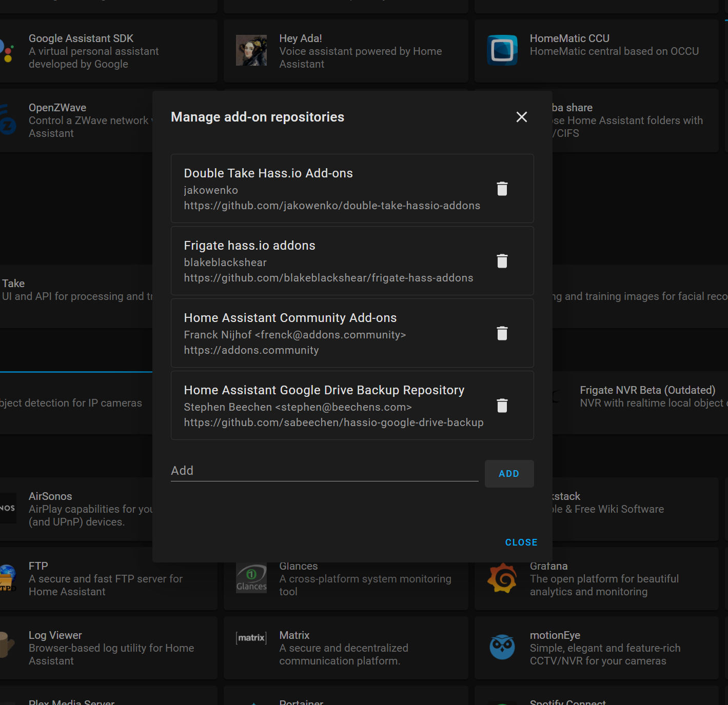The height and width of the screenshot is (705, 728).
Task: Click Home Assistant Community Add-ons title
Action: pyautogui.click(x=290, y=318)
